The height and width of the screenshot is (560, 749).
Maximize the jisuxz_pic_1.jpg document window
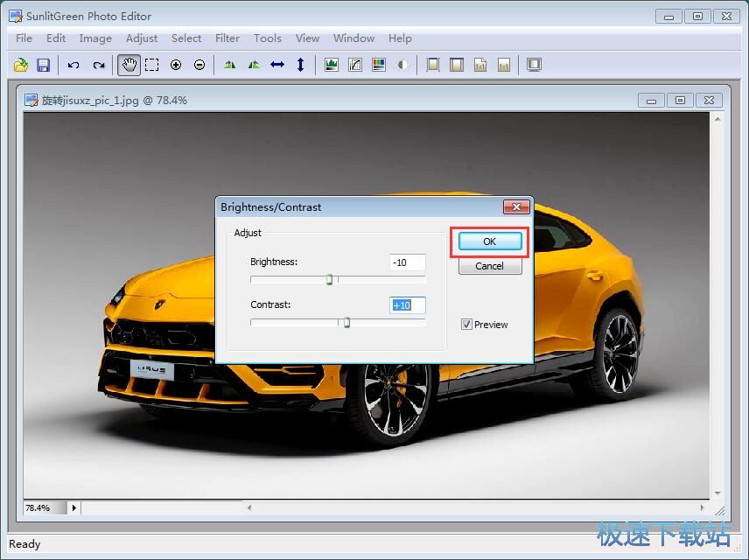[680, 101]
